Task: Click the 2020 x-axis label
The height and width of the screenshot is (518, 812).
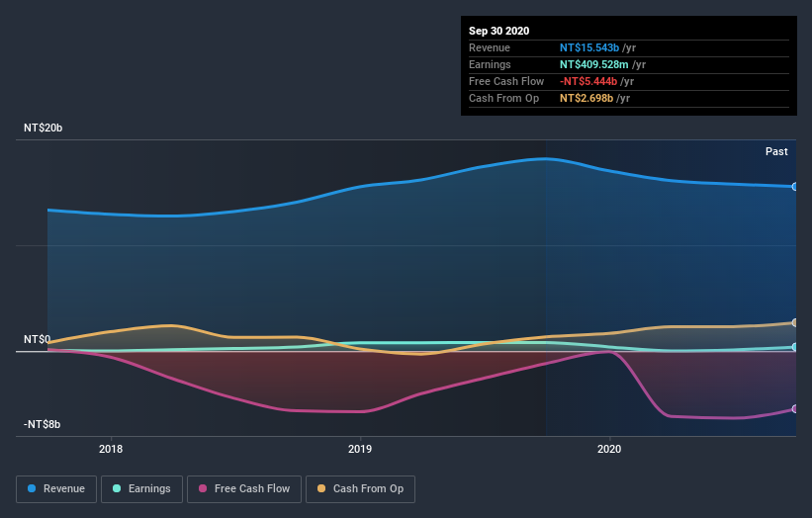Action: (609, 449)
